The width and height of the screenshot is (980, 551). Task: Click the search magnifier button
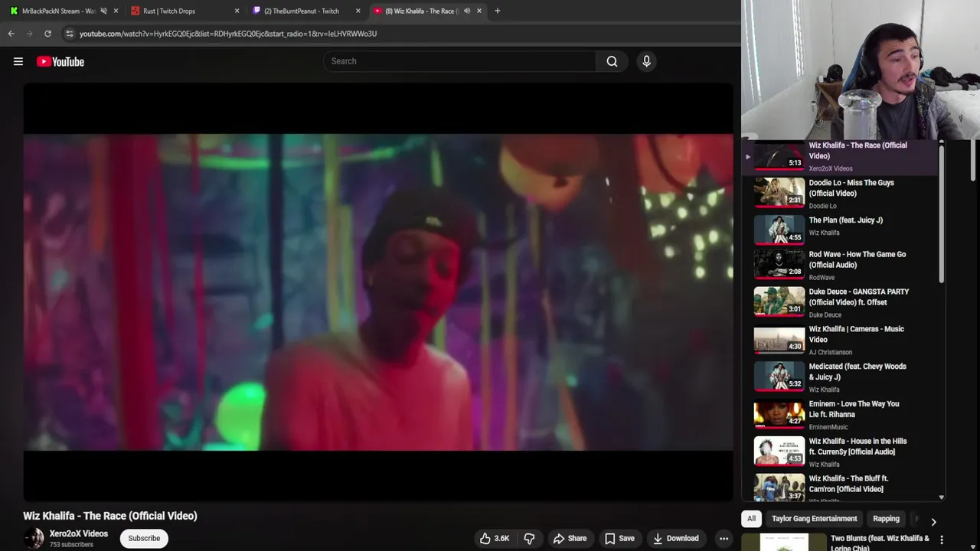click(612, 61)
